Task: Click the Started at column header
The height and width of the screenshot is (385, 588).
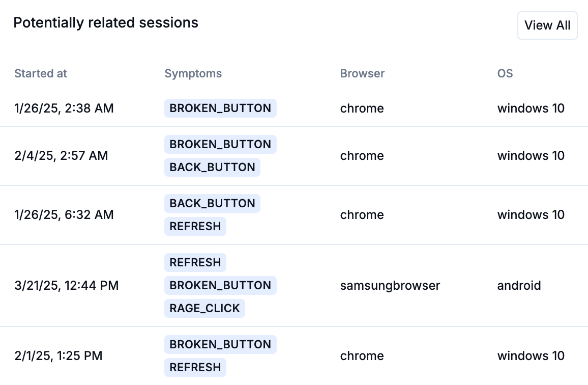Action: 41,73
